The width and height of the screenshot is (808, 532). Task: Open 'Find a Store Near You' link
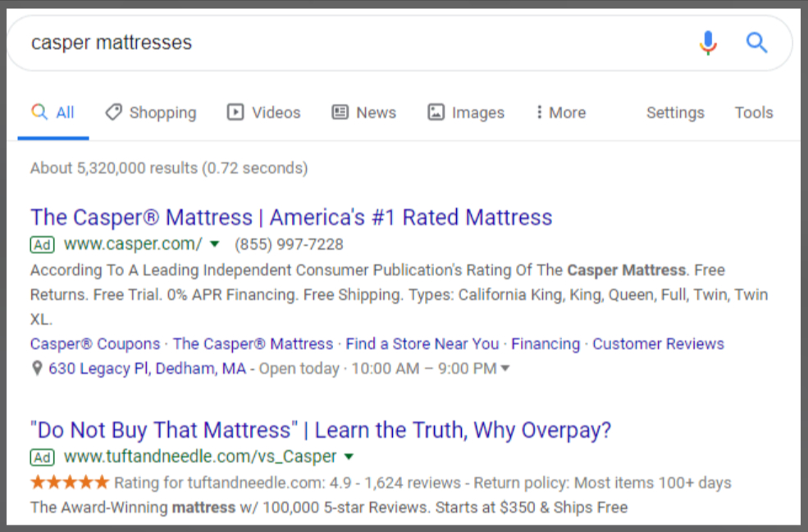pyautogui.click(x=422, y=344)
